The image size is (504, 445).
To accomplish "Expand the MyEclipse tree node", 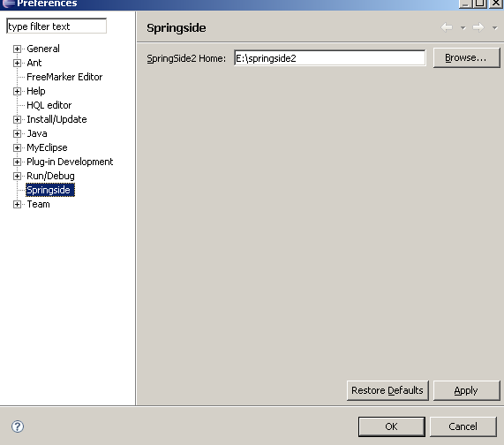I will [17, 148].
